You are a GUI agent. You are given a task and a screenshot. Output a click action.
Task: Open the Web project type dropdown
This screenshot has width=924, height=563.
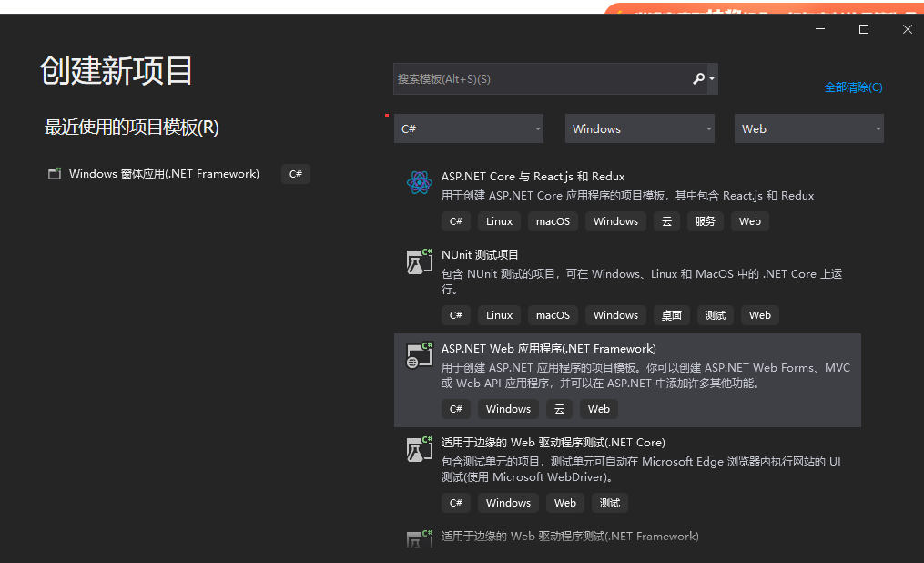coord(808,128)
